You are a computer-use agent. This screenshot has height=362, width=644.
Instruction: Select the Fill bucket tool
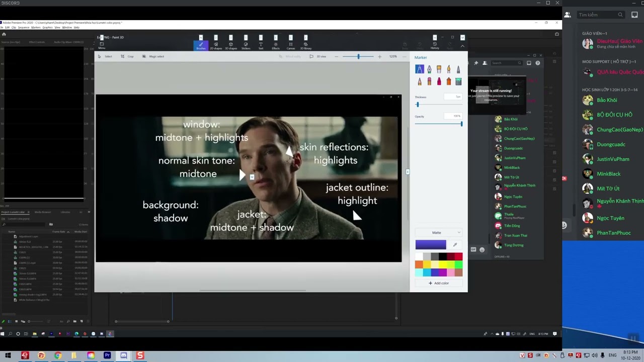click(458, 81)
